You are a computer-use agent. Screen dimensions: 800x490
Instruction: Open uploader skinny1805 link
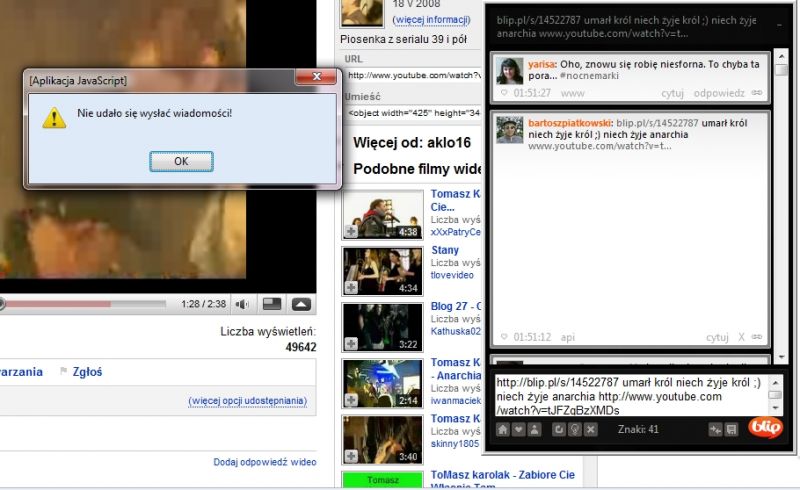(455, 444)
